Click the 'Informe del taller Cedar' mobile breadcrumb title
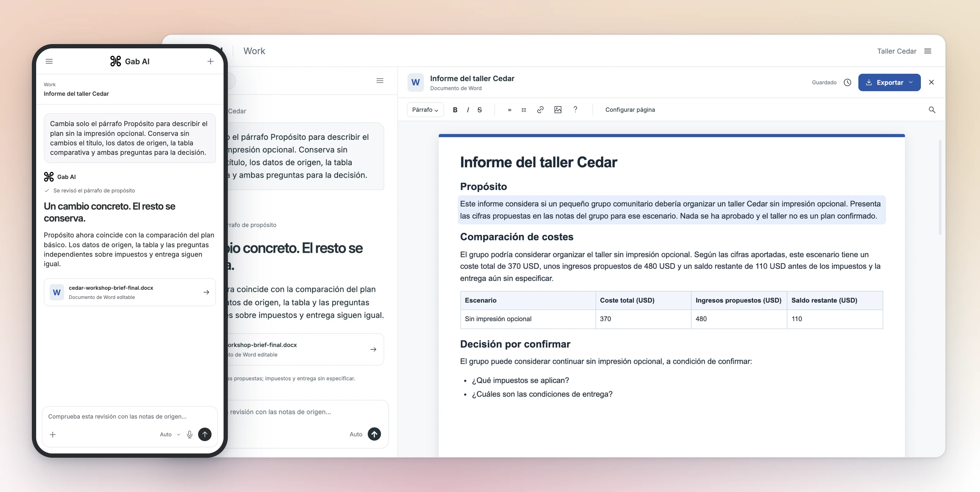980x492 pixels. pos(76,94)
